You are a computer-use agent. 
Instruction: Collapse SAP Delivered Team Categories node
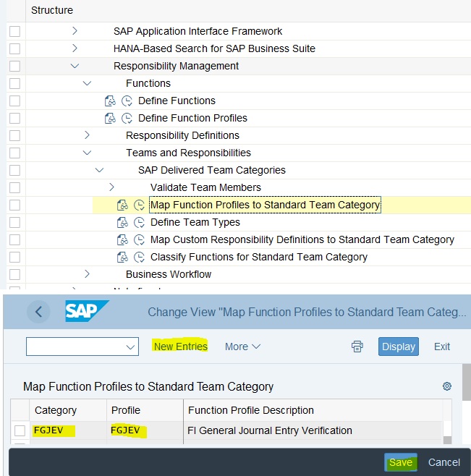pos(99,170)
